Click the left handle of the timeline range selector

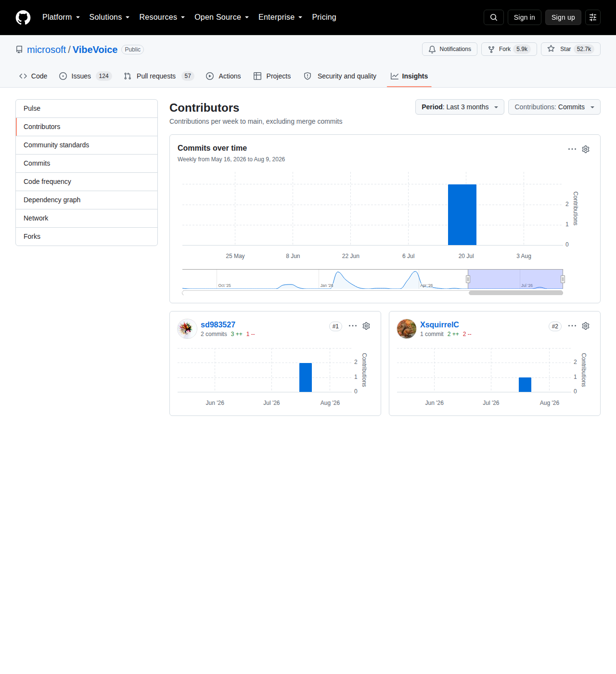(468, 279)
